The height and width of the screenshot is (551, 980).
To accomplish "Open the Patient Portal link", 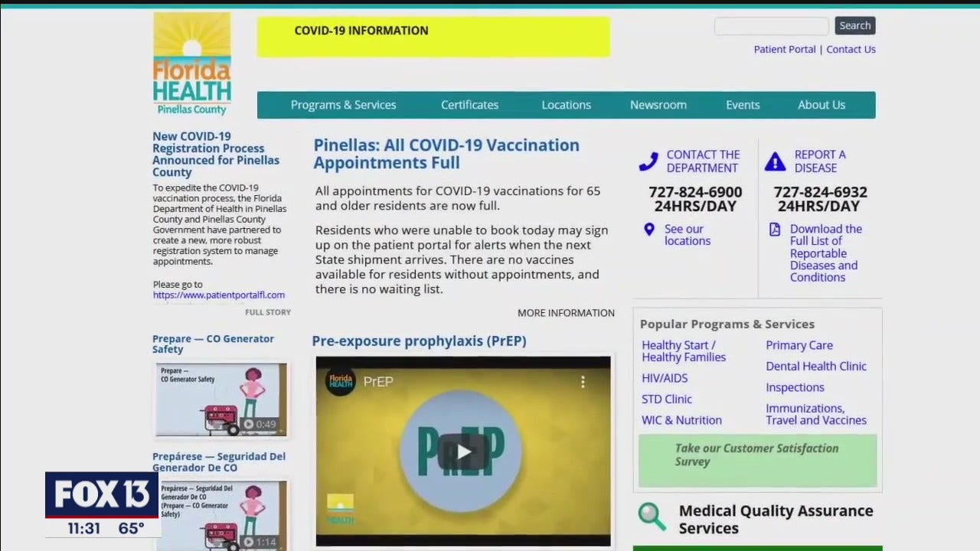I will (784, 49).
